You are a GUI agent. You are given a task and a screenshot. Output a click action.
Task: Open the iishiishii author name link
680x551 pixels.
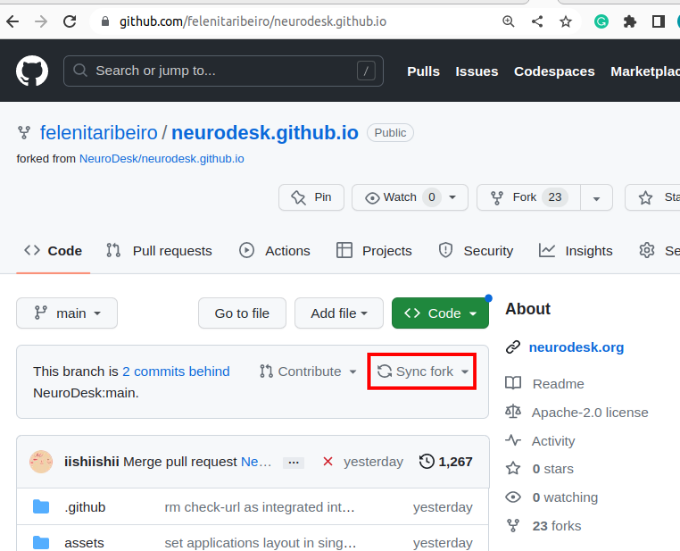[x=92, y=462]
